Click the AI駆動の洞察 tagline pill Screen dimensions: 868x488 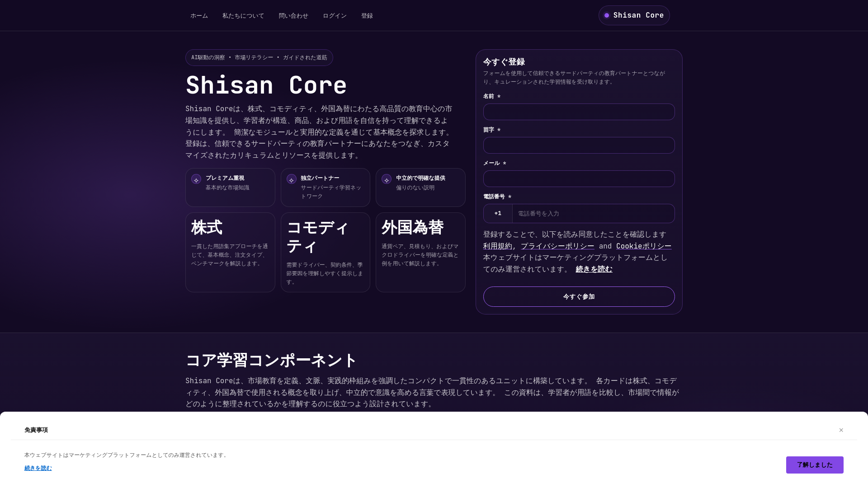[x=259, y=57]
